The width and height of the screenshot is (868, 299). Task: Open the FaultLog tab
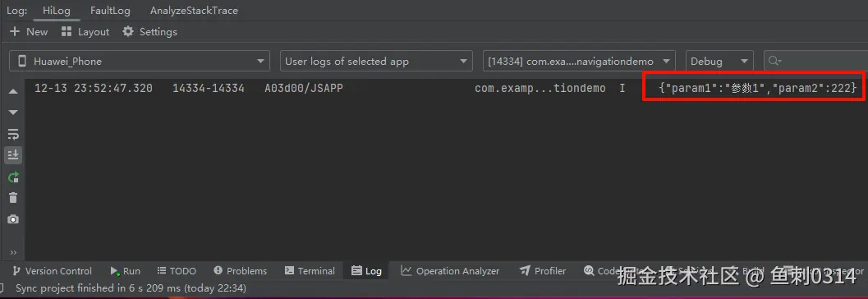pyautogui.click(x=110, y=11)
